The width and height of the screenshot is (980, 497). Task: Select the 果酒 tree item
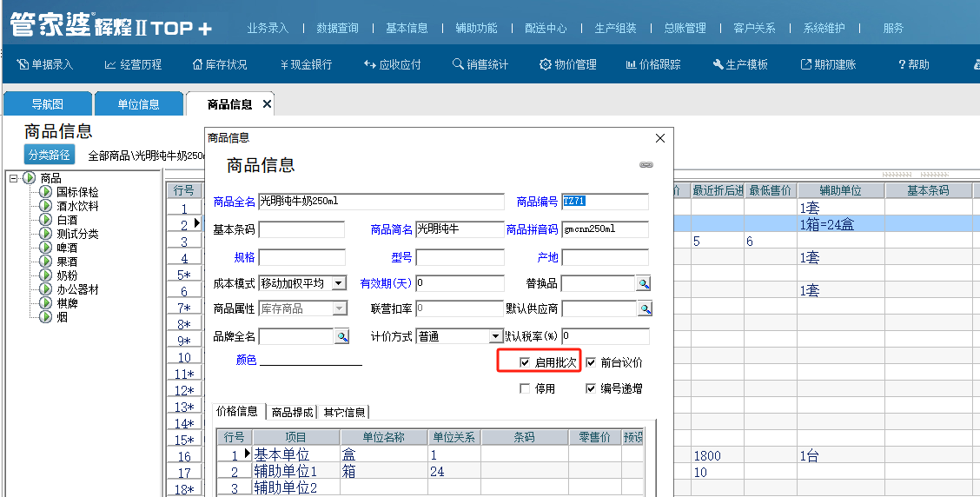coord(67,262)
